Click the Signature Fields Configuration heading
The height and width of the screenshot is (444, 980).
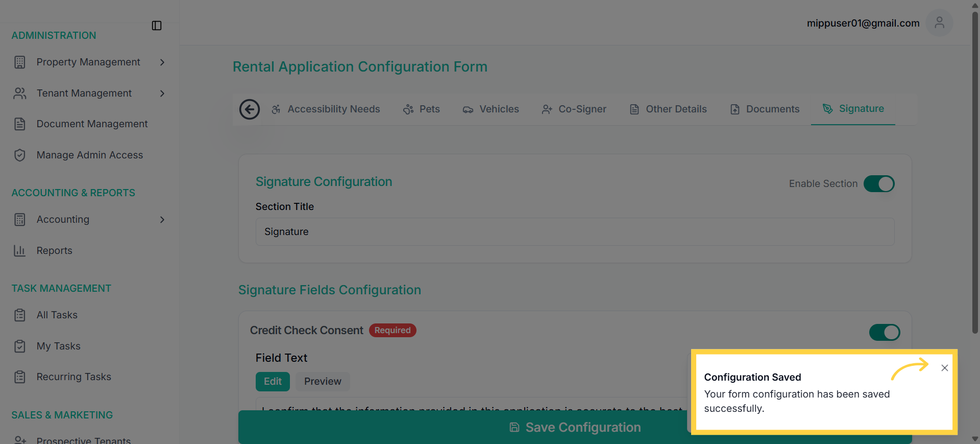330,290
